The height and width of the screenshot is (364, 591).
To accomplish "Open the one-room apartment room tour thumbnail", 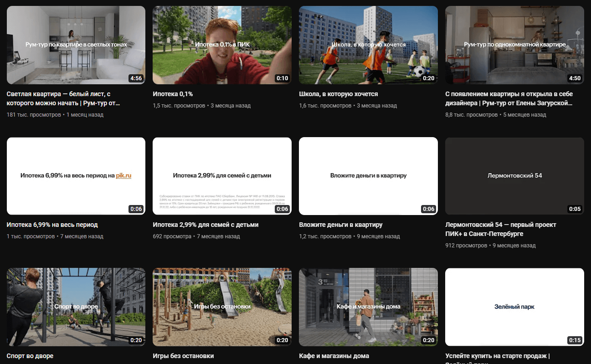I will (x=514, y=45).
